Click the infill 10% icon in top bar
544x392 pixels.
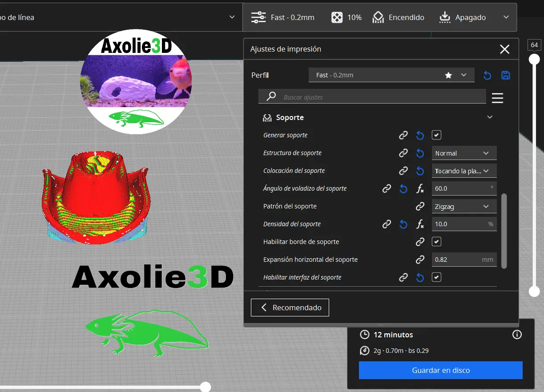tap(337, 17)
